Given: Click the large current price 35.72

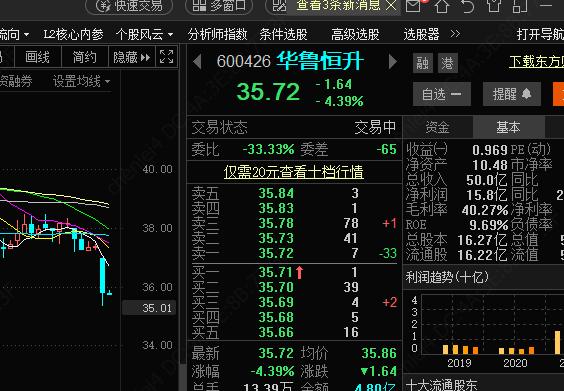Looking at the screenshot, I should 268,92.
